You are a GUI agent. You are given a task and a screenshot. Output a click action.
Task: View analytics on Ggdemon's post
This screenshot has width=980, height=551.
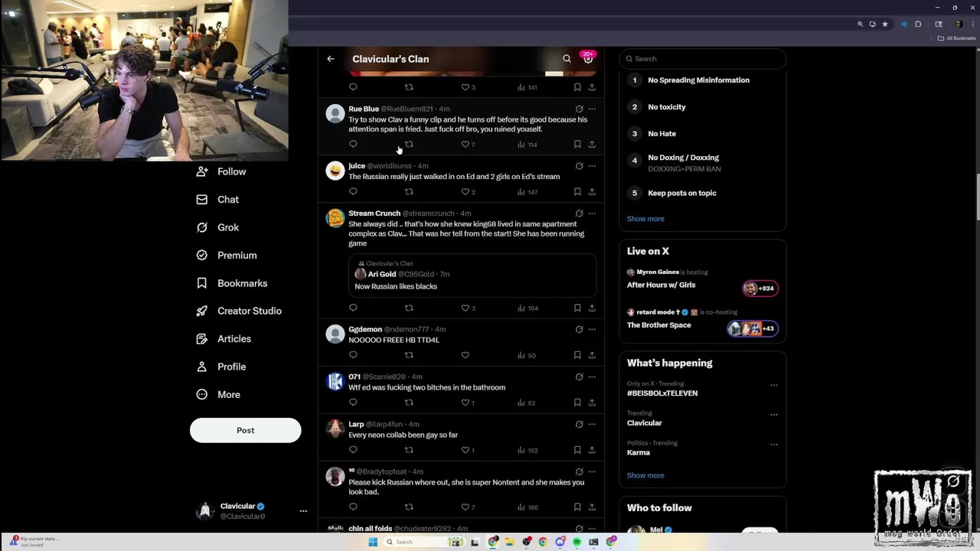coord(527,355)
